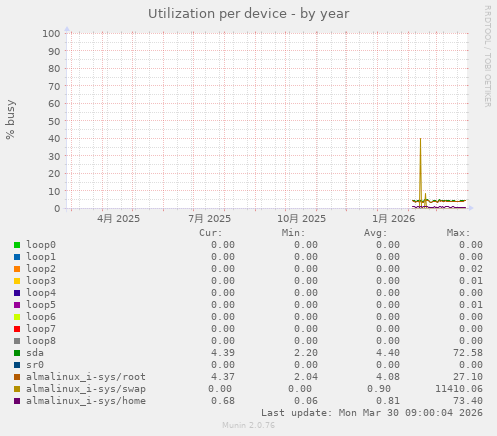Image resolution: width=497 pixels, height=436 pixels.
Task: Click the loop8 gray legend swatch
Action: click(17, 341)
